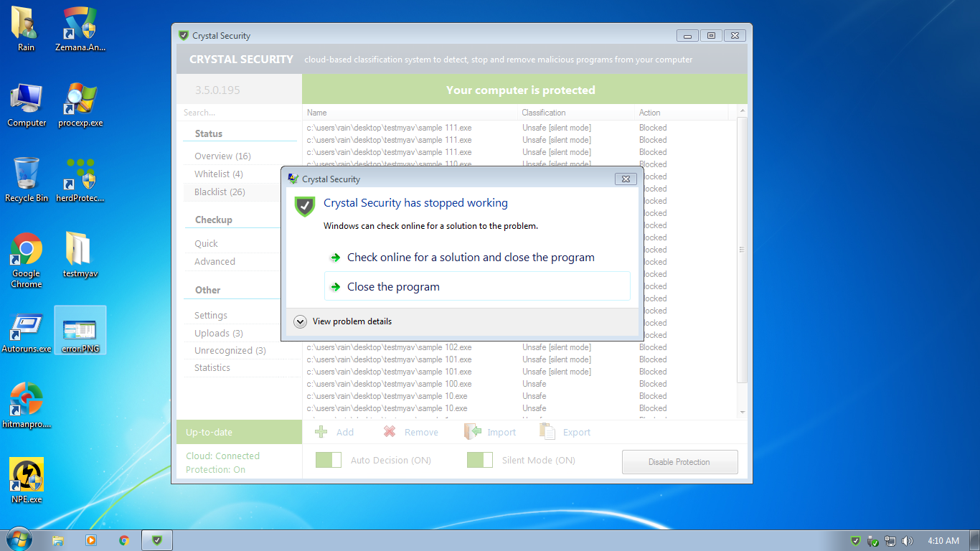
Task: Open the Windows Start menu
Action: 18,540
